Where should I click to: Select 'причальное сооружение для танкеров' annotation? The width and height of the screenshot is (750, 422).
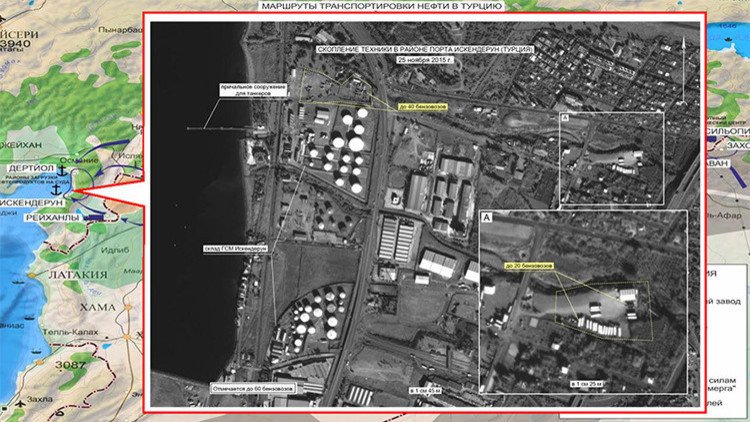pyautogui.click(x=254, y=90)
